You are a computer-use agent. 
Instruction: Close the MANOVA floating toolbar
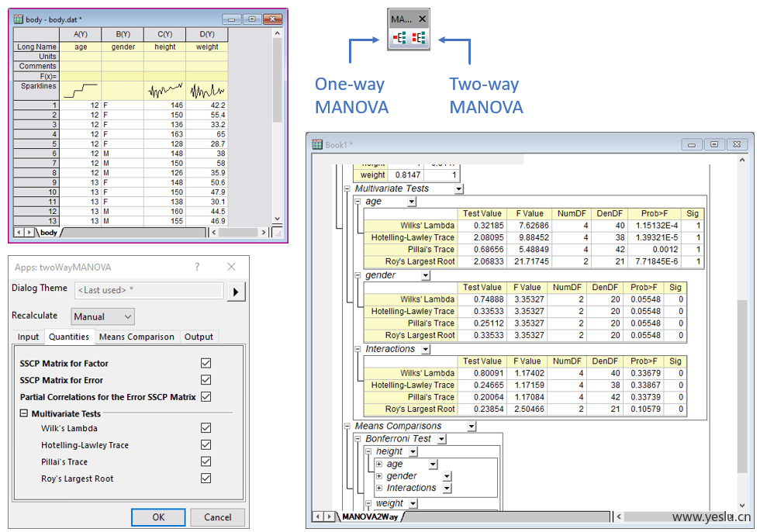pyautogui.click(x=422, y=19)
